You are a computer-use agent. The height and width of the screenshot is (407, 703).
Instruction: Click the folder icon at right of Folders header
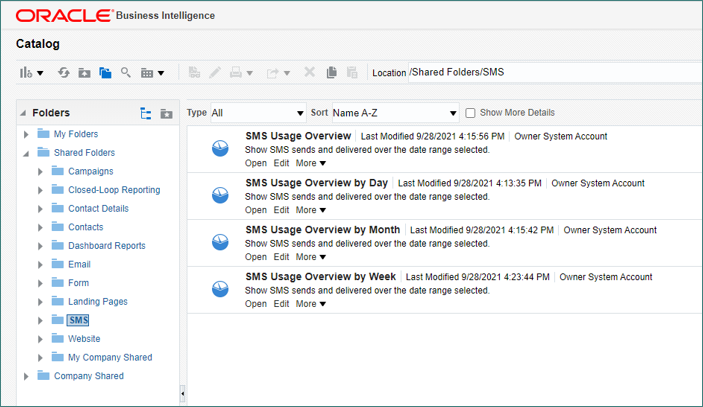[166, 113]
